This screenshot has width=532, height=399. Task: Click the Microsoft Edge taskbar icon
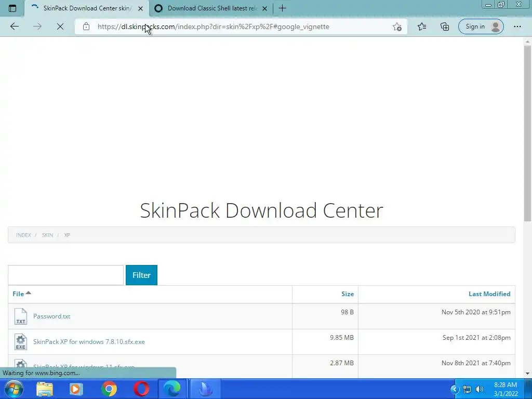[x=172, y=389]
